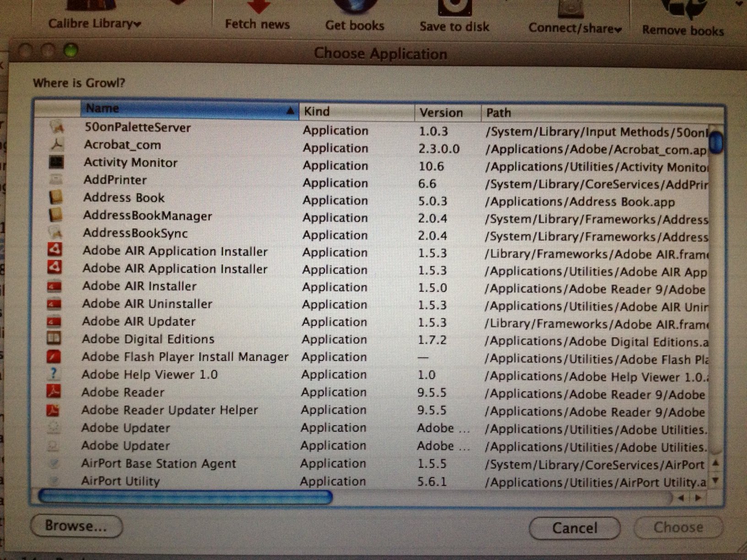Click the horizontal scrollbar thumb

[x=185, y=496]
